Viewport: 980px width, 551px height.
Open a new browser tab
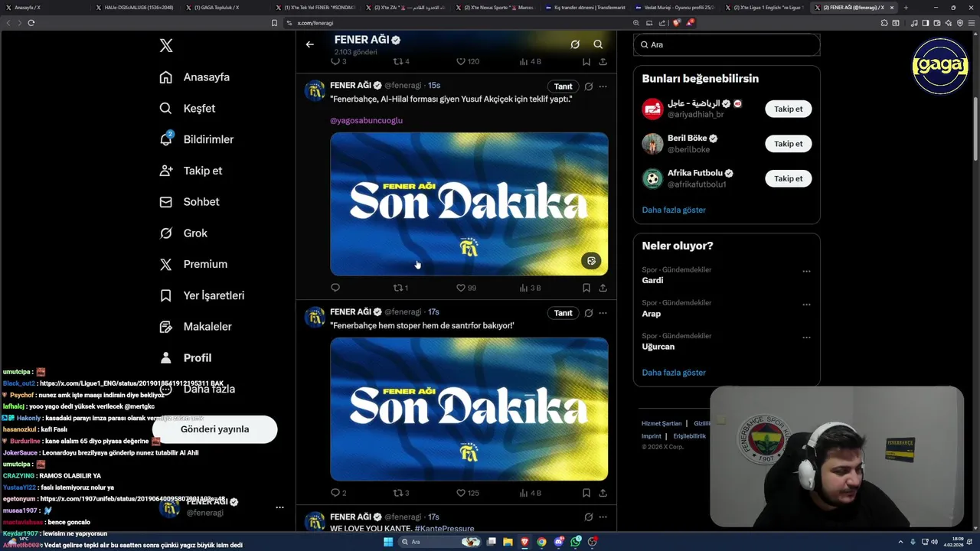[906, 7]
